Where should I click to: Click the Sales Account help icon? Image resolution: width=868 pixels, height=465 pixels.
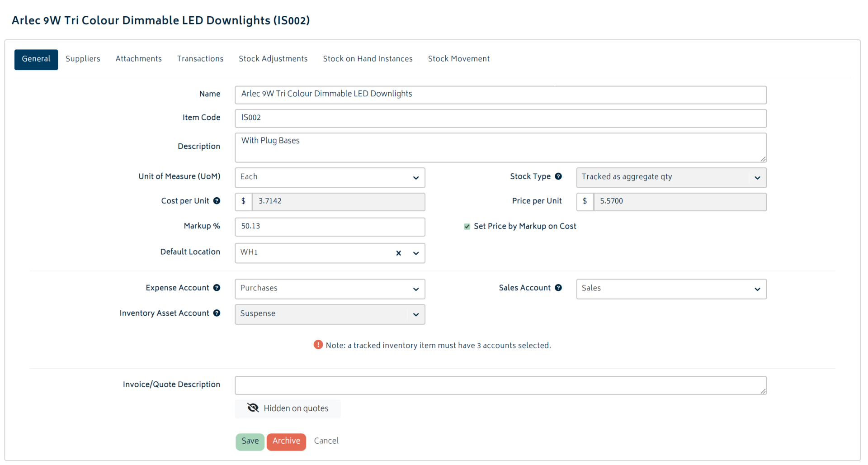point(559,288)
